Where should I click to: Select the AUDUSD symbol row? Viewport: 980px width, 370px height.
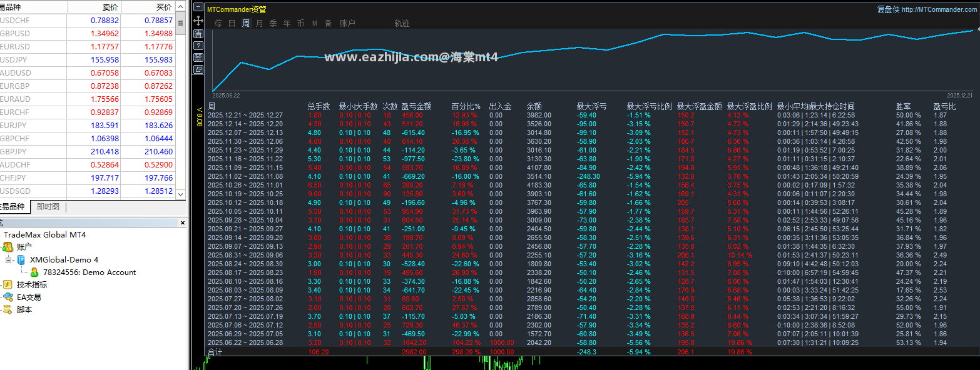point(88,72)
